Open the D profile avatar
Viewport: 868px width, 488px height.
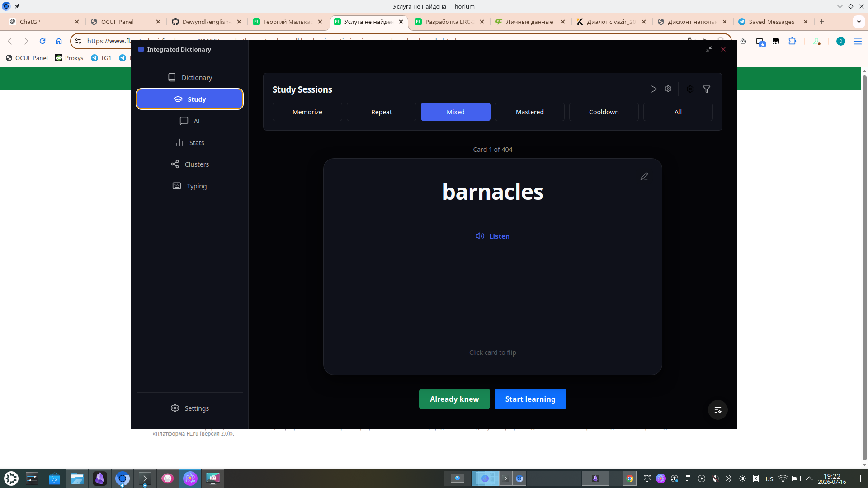841,41
